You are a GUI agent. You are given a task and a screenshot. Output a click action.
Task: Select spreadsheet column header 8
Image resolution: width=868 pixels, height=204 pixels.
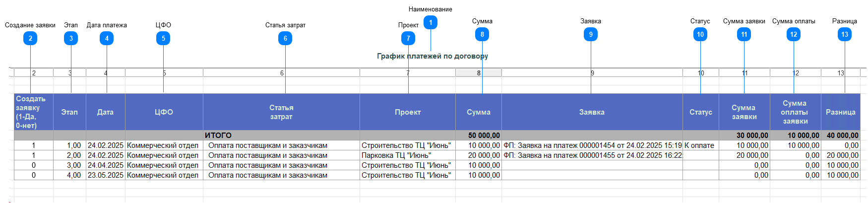tap(479, 73)
